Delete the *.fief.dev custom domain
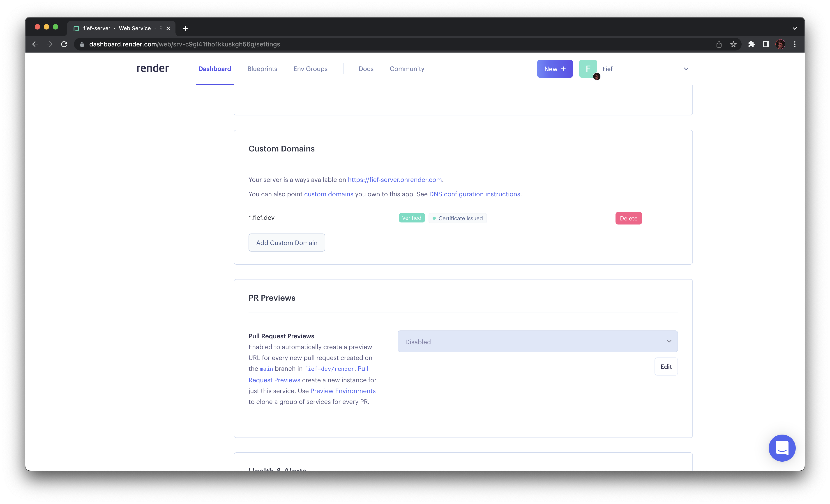Viewport: 830px width, 504px height. (x=629, y=218)
